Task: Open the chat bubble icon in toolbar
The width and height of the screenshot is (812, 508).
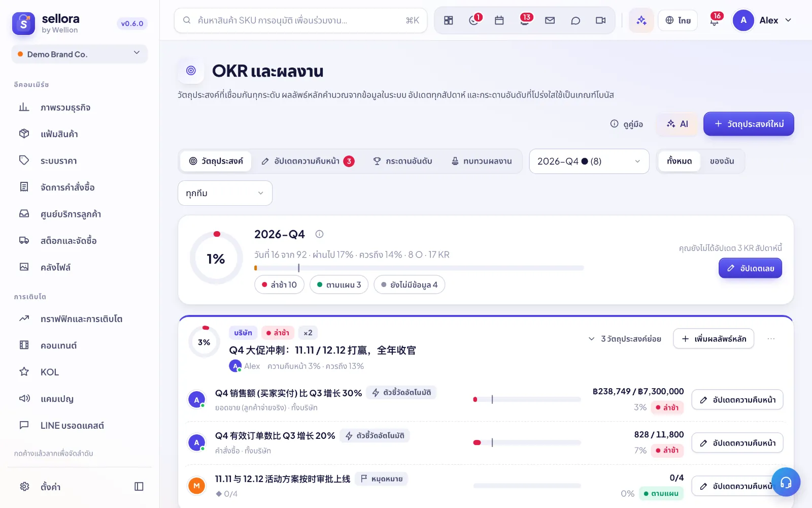Action: 575,20
